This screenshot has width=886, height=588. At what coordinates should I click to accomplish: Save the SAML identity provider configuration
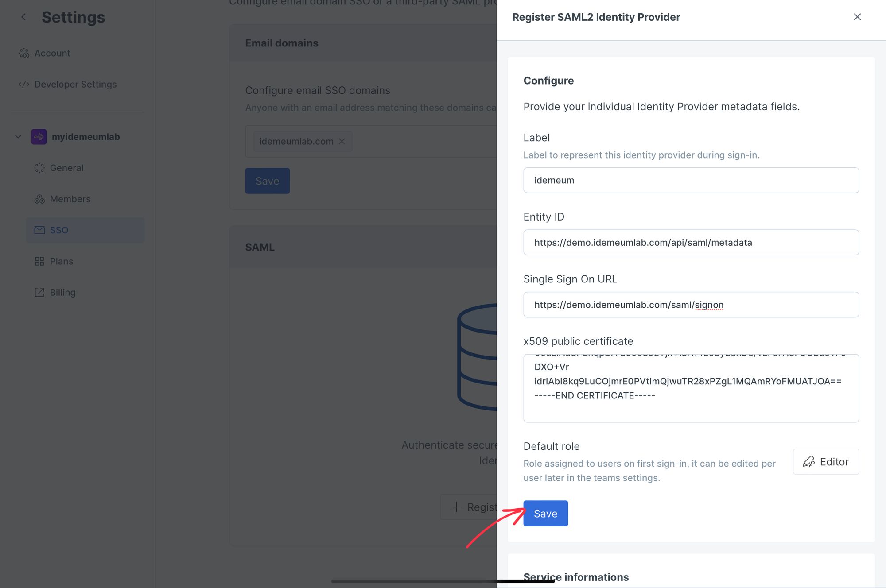[545, 514]
